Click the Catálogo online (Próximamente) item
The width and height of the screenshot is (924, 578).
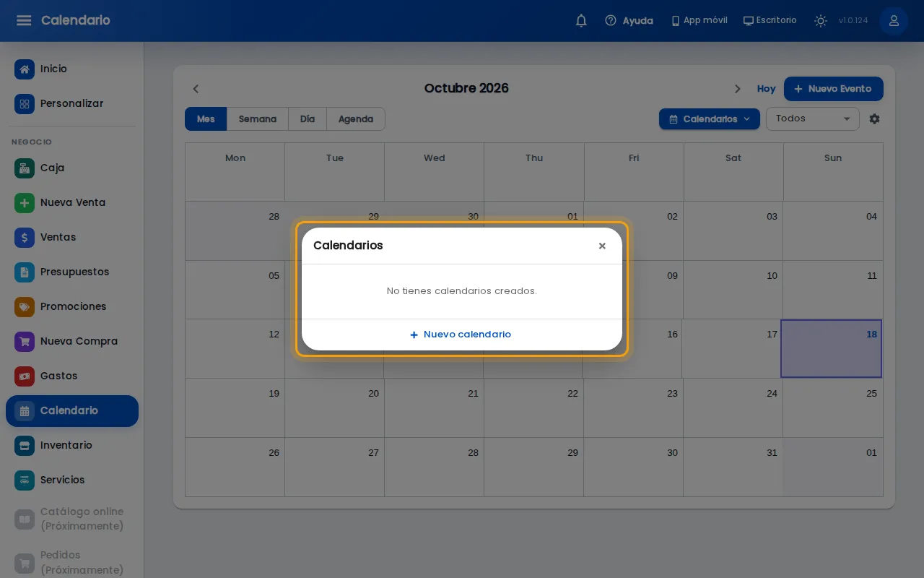72,519
